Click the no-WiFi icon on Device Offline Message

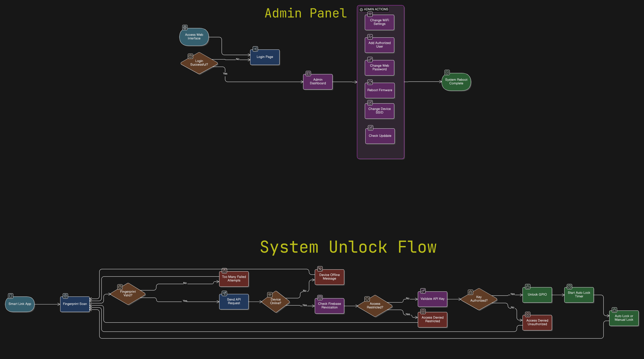tap(320, 269)
